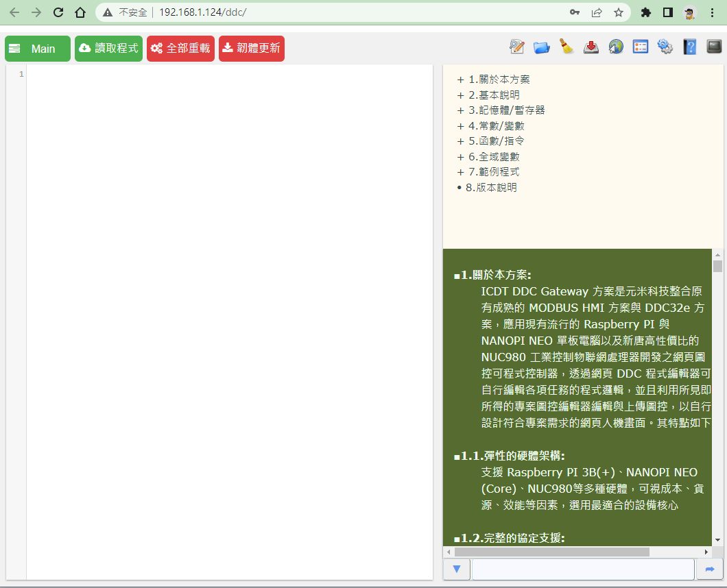Open the Main menu
The image size is (727, 588).
[x=37, y=49]
